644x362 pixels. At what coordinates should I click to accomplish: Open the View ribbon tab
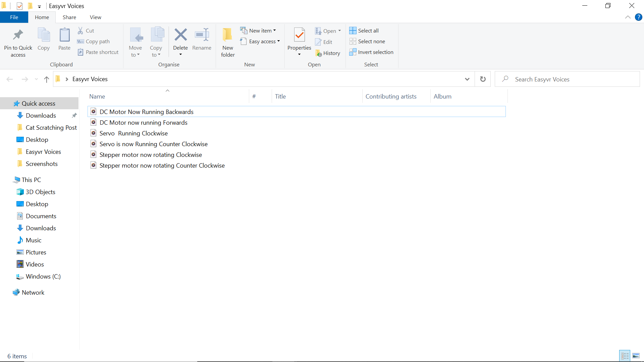tap(95, 17)
